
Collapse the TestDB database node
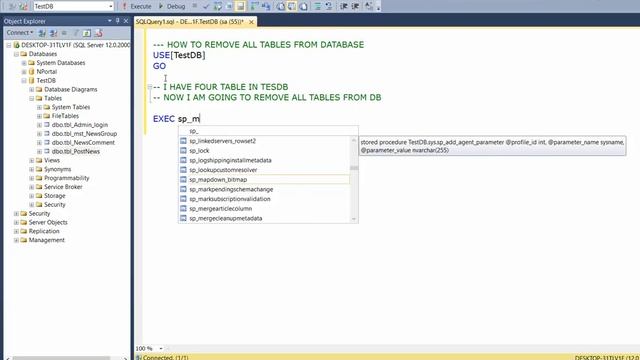coord(24,80)
